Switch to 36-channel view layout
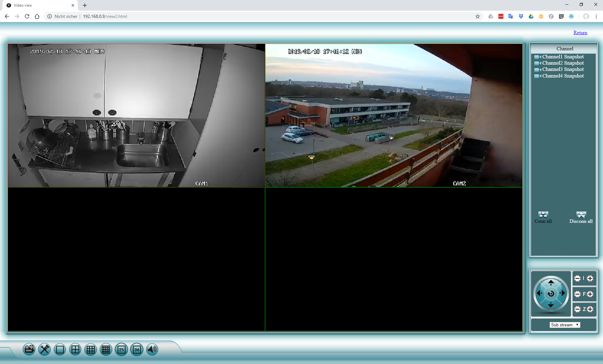Screen dimensions: 603x364 click(x=137, y=349)
